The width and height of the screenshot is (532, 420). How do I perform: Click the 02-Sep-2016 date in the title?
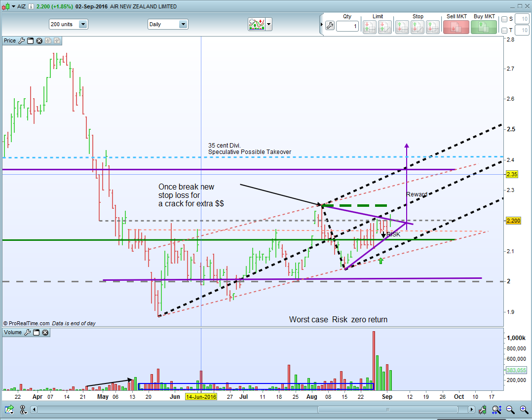coord(92,6)
